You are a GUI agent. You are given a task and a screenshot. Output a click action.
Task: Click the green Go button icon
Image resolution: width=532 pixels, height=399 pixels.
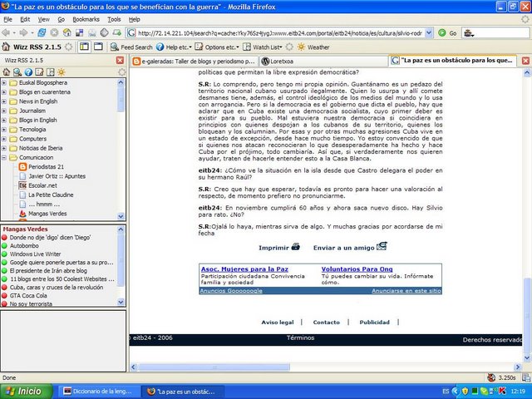coord(441,33)
